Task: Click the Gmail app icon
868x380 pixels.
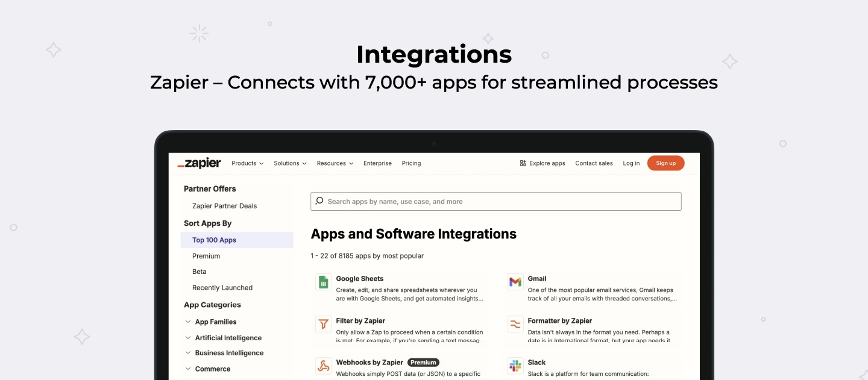Action: [515, 282]
